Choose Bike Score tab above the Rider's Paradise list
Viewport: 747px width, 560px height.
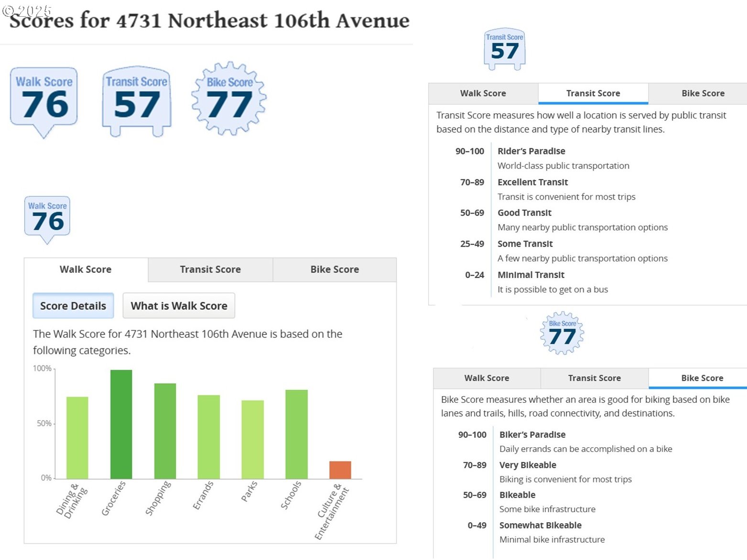click(703, 94)
